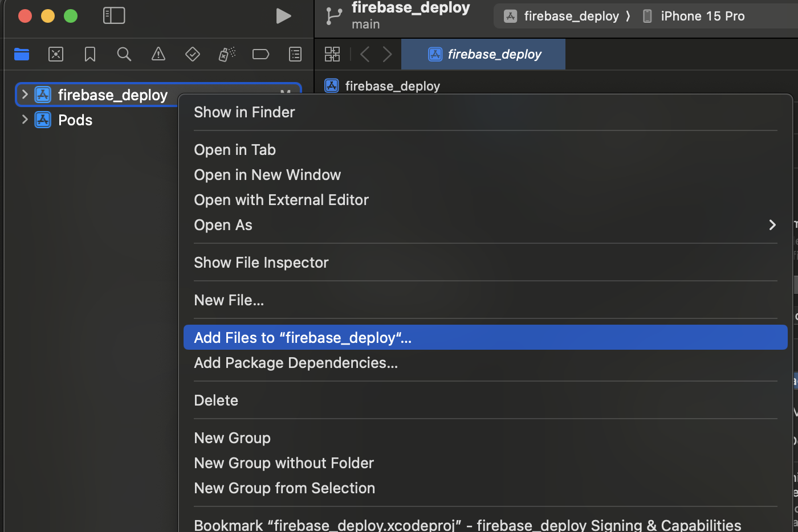
Task: Open the Debug navigator spray icon
Action: [x=227, y=54]
